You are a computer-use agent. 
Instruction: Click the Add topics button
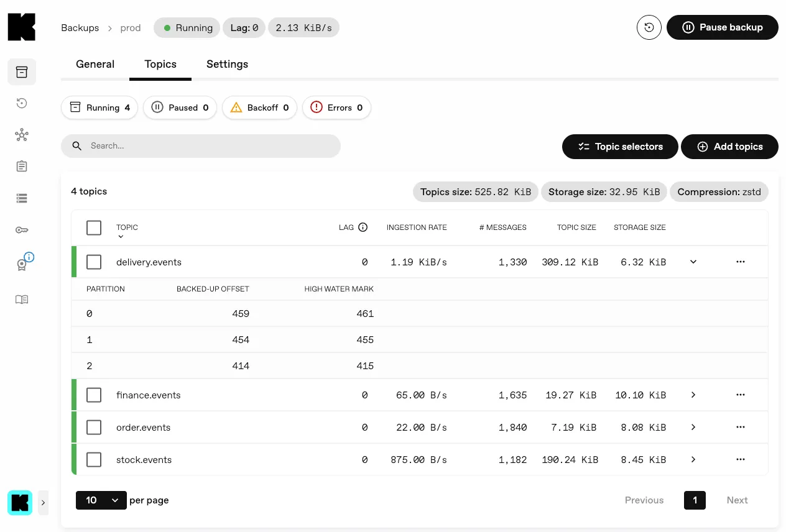[729, 147]
